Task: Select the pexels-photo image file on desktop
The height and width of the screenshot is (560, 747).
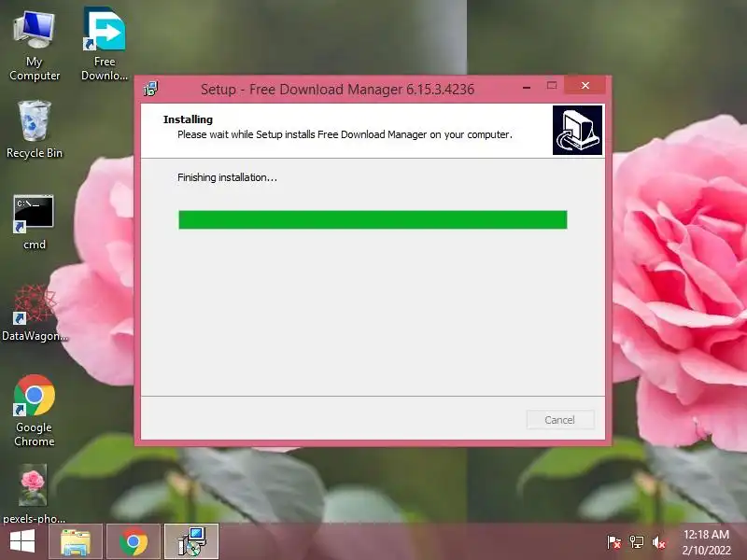Action: (34, 494)
